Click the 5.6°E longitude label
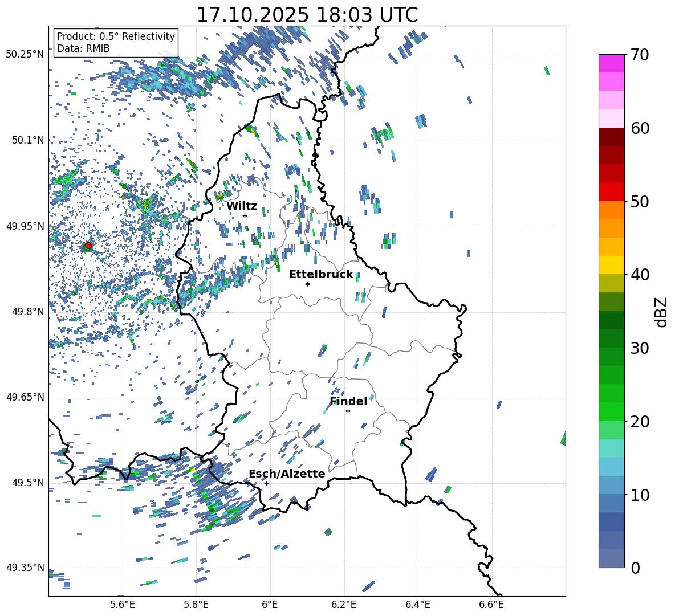Viewport: 675px width, 616px height. coord(123,605)
